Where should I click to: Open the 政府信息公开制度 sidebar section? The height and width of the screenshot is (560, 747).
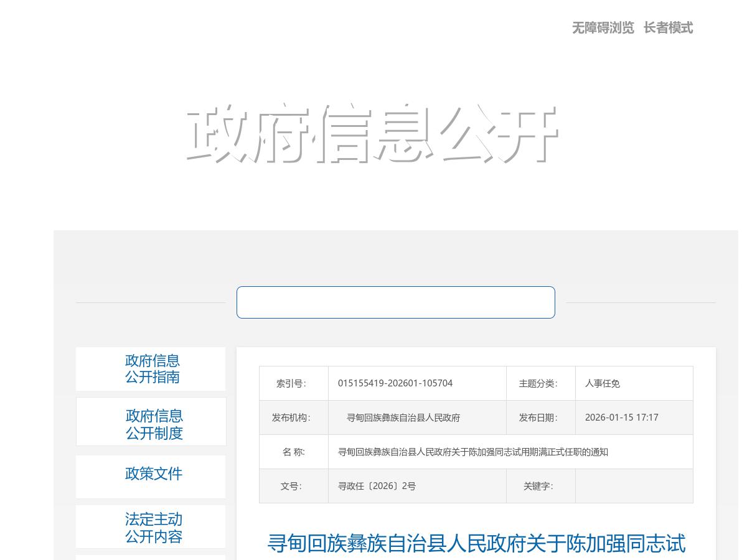[x=154, y=424]
